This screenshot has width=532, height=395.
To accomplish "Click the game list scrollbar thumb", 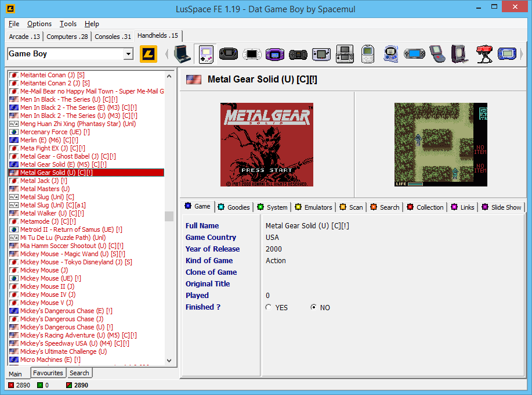I will point(169,216).
